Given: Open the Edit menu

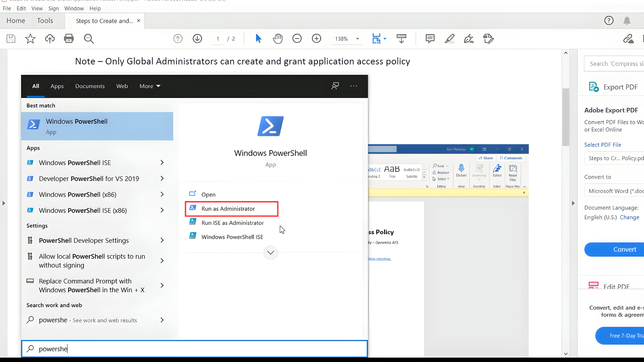Looking at the screenshot, I should [x=21, y=8].
